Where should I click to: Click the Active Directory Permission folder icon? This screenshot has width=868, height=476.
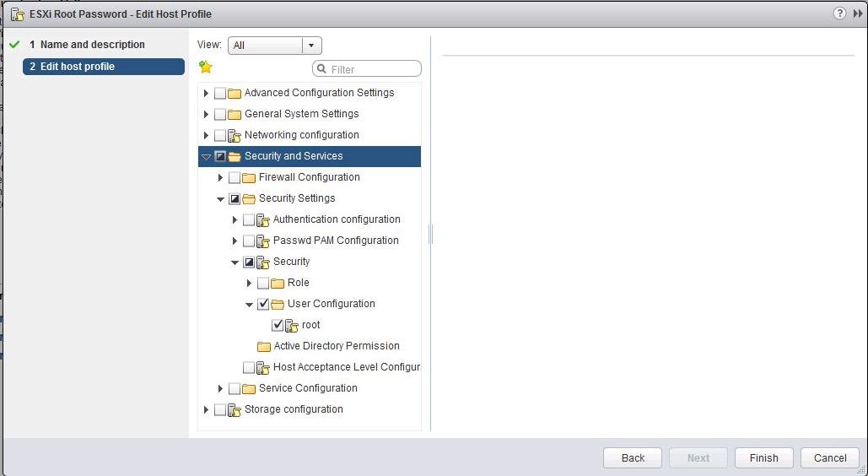264,346
